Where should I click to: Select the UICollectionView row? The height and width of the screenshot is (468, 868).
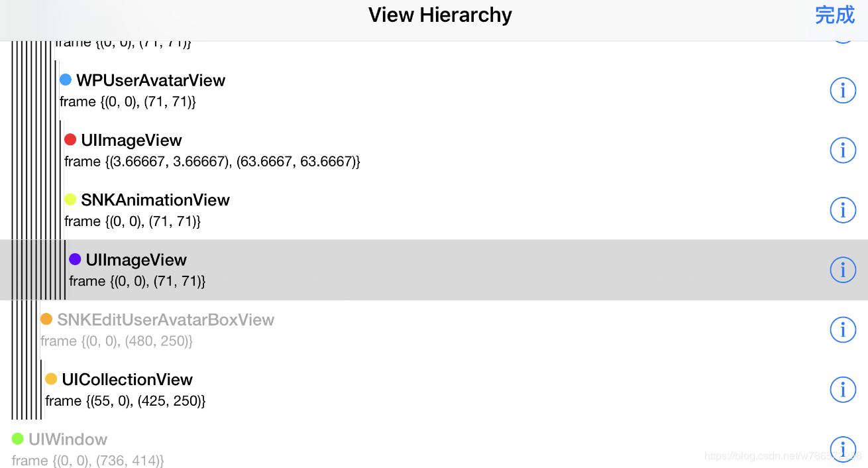click(x=434, y=390)
